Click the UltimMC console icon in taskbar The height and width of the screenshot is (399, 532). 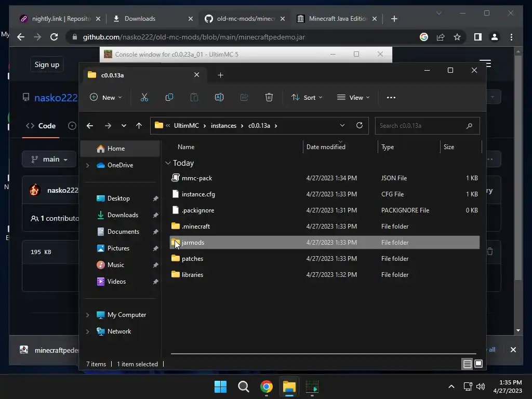pos(312,387)
